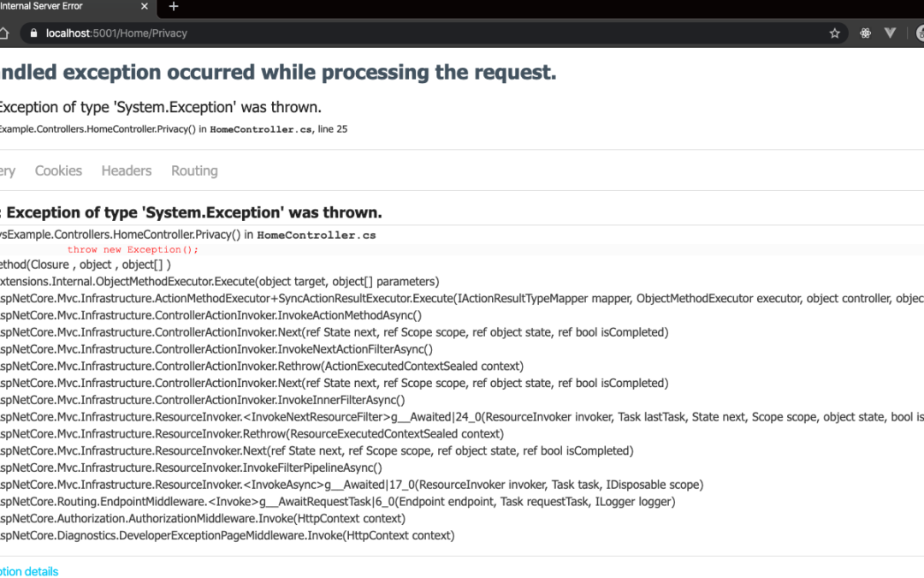Bookmark this page with the star icon
This screenshot has height=578, width=924.
pos(834,33)
